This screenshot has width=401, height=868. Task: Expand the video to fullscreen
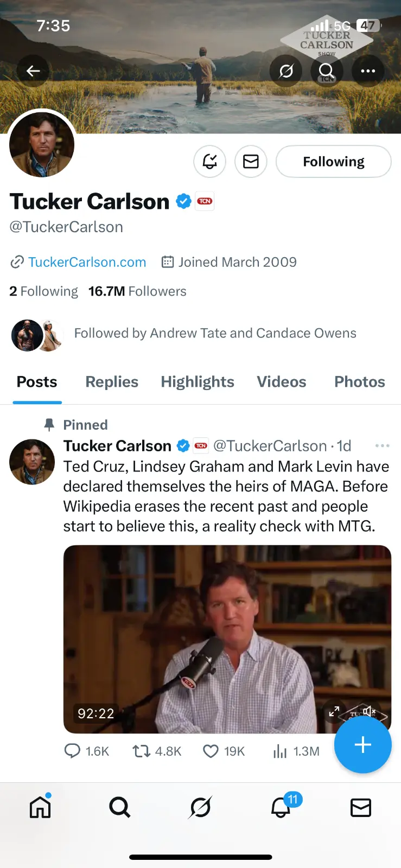tap(334, 711)
